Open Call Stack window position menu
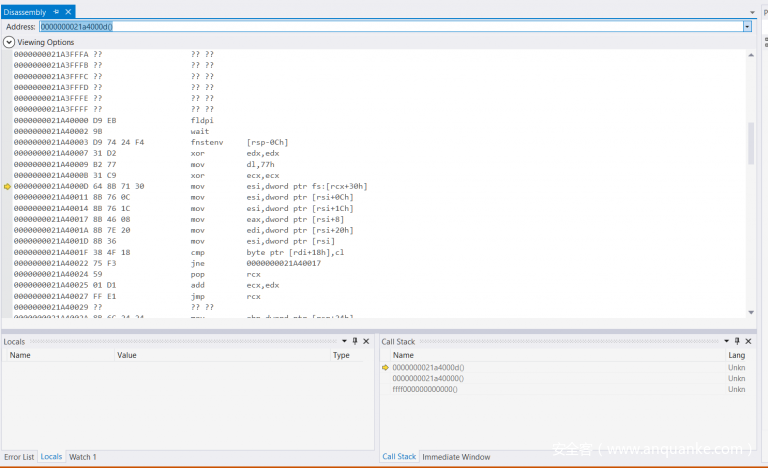 pyautogui.click(x=726, y=341)
